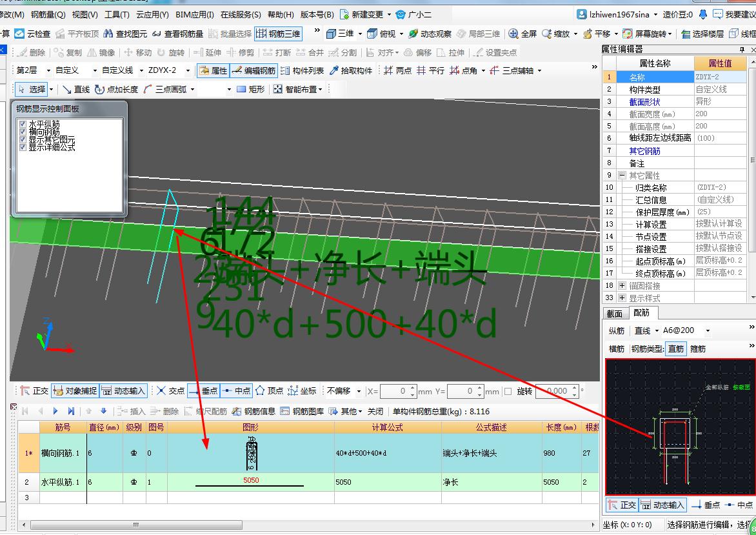
Task: Start 动态观察 dynamic orbit tool
Action: (x=430, y=34)
